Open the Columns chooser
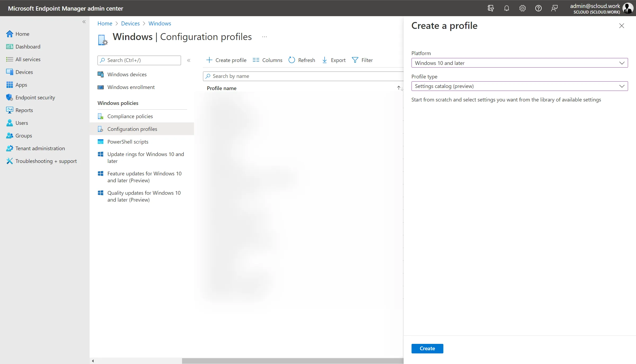Image resolution: width=636 pixels, height=364 pixels. coord(267,60)
